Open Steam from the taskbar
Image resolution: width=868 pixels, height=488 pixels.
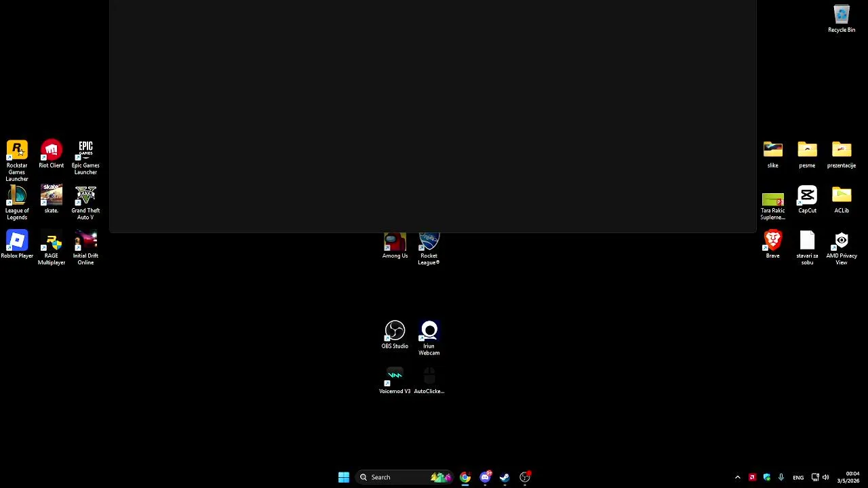pyautogui.click(x=505, y=477)
